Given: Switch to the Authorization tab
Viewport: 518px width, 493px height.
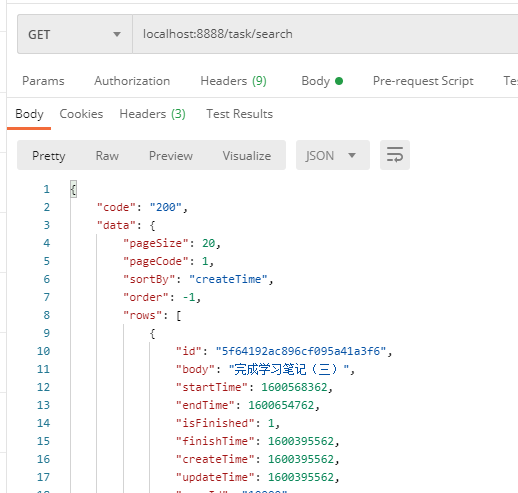Looking at the screenshot, I should (132, 81).
